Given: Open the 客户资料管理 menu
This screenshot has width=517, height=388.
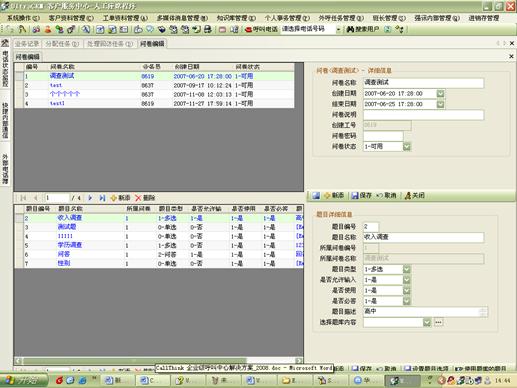Looking at the screenshot, I should pos(71,18).
